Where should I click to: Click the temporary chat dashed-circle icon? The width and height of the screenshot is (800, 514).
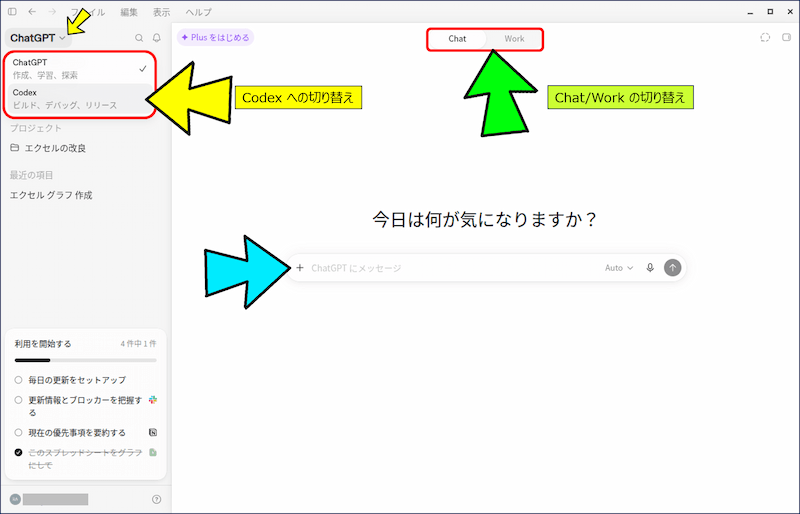[x=765, y=37]
